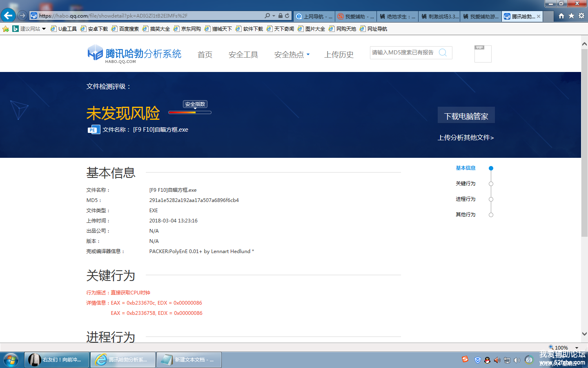Open 首页 in the site navigation
The width and height of the screenshot is (588, 368).
[x=205, y=54]
